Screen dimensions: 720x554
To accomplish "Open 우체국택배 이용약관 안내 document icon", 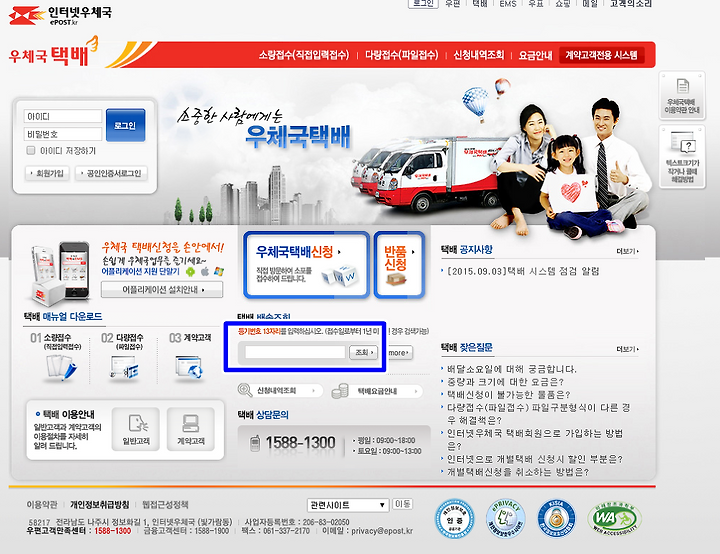I will [682, 96].
